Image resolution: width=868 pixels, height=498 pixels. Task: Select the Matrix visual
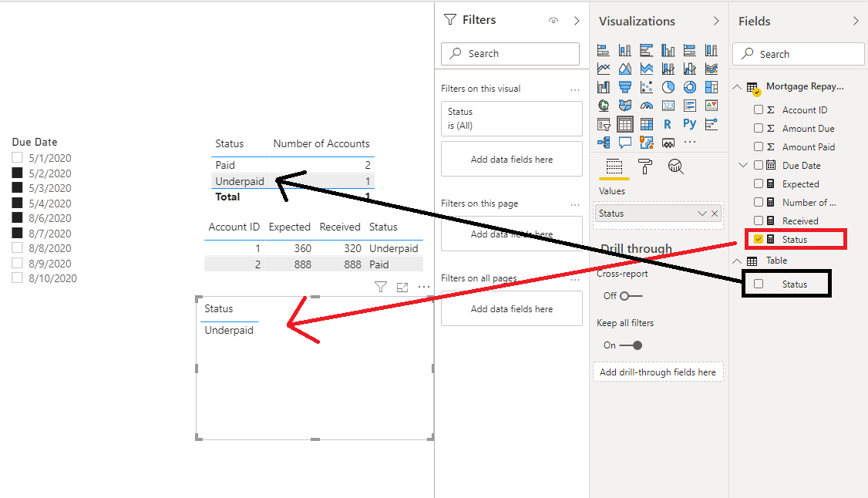click(x=647, y=124)
